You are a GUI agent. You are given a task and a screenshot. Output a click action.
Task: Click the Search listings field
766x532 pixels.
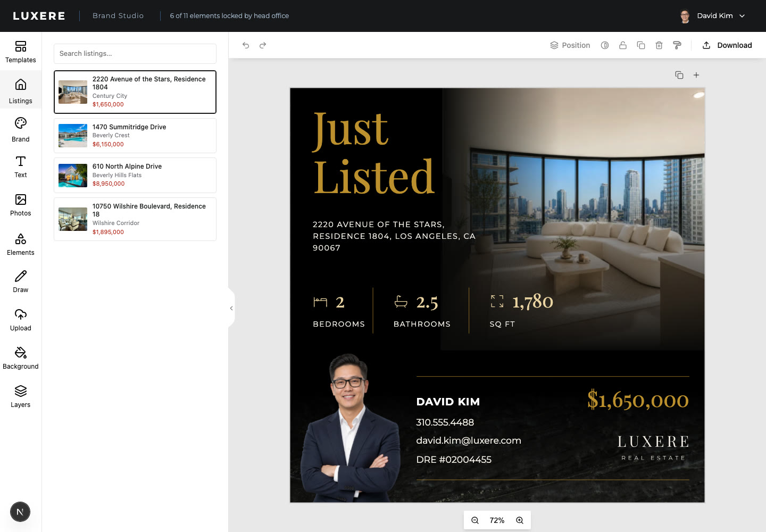pos(135,54)
